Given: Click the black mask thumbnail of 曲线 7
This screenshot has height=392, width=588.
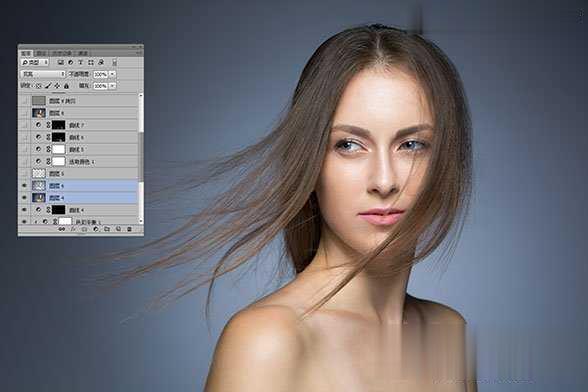Looking at the screenshot, I should pyautogui.click(x=58, y=125).
